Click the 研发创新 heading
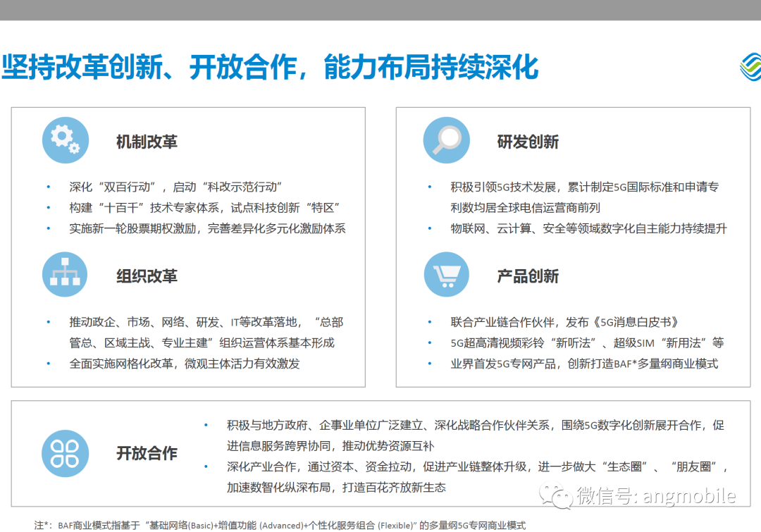Screen dimensions: 761x532 [528, 142]
